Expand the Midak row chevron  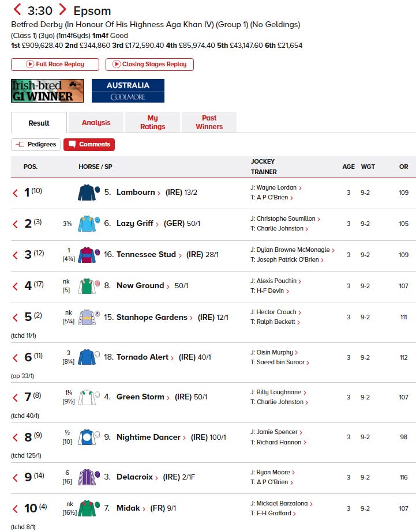pos(15,508)
